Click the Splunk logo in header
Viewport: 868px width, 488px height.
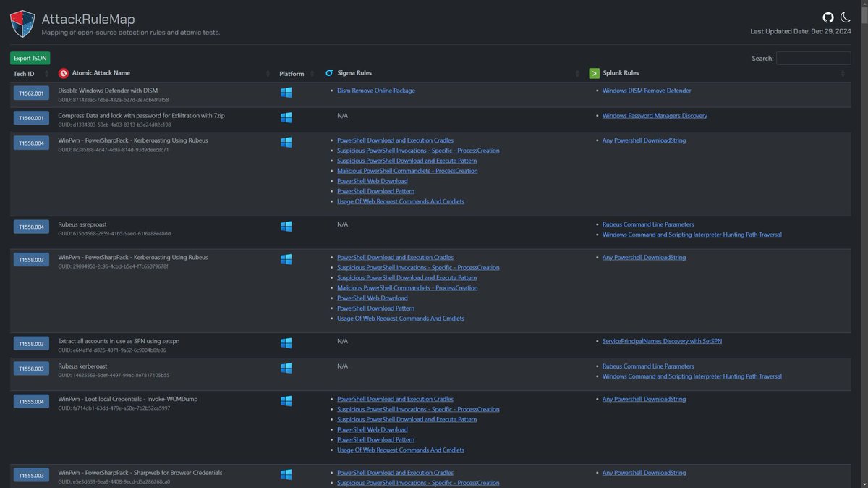click(594, 73)
